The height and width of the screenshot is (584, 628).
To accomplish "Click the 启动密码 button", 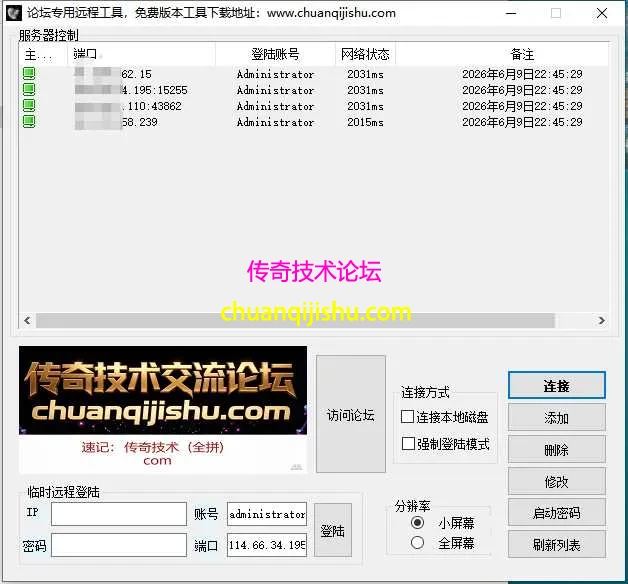I will click(x=557, y=513).
